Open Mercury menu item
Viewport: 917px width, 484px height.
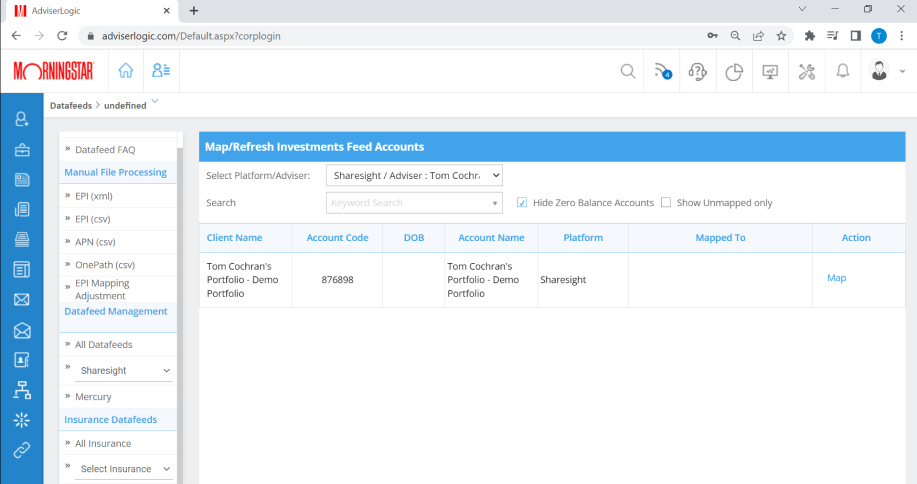(93, 396)
